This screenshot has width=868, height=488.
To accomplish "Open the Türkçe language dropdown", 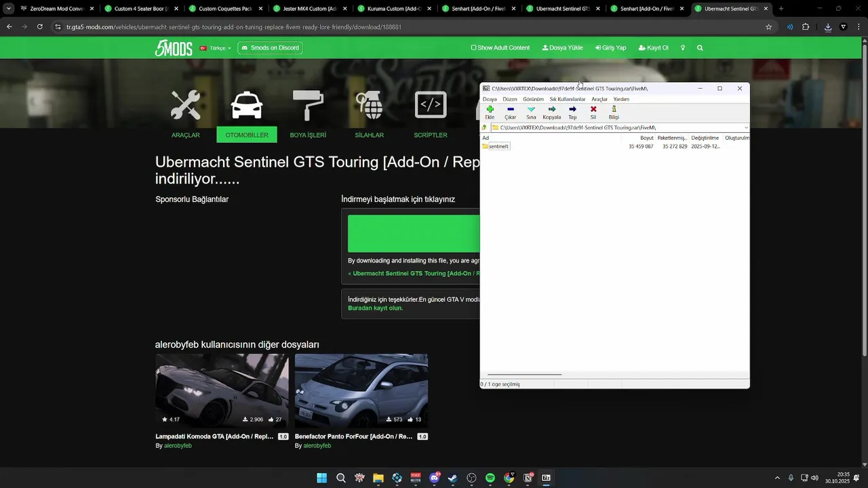I will click(216, 48).
